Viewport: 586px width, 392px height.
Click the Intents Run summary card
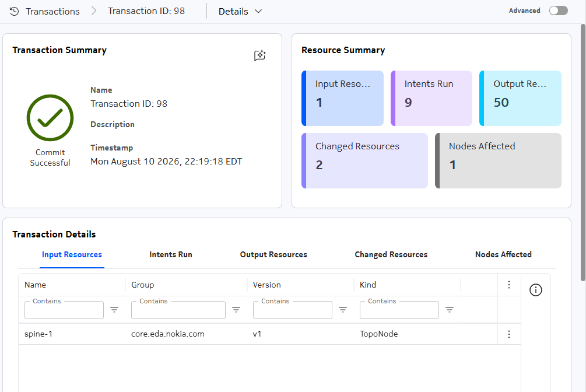tap(431, 99)
